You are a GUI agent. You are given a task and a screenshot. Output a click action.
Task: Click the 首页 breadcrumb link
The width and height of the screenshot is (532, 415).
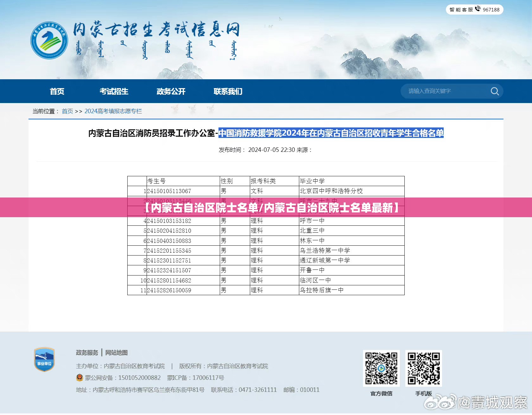67,111
